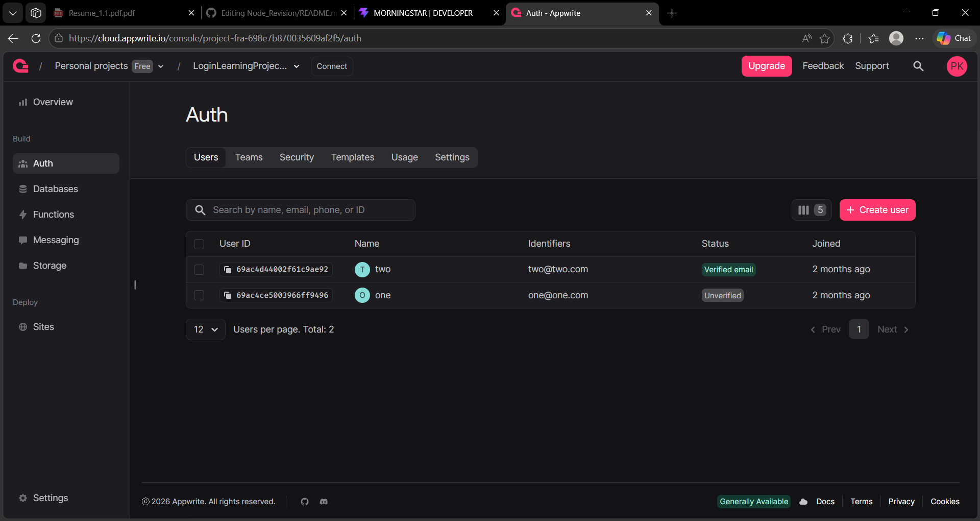
Task: Go back with the browser back arrow
Action: click(13, 38)
